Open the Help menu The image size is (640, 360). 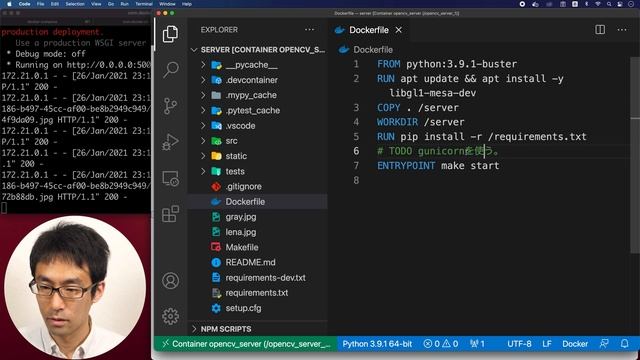click(187, 4)
